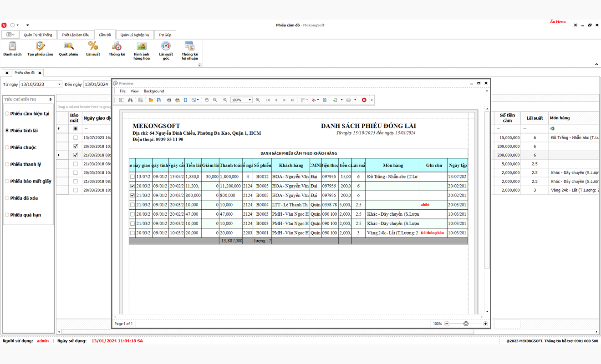Open Background menu in Preview window
This screenshot has height=364, width=601.
[154, 91]
